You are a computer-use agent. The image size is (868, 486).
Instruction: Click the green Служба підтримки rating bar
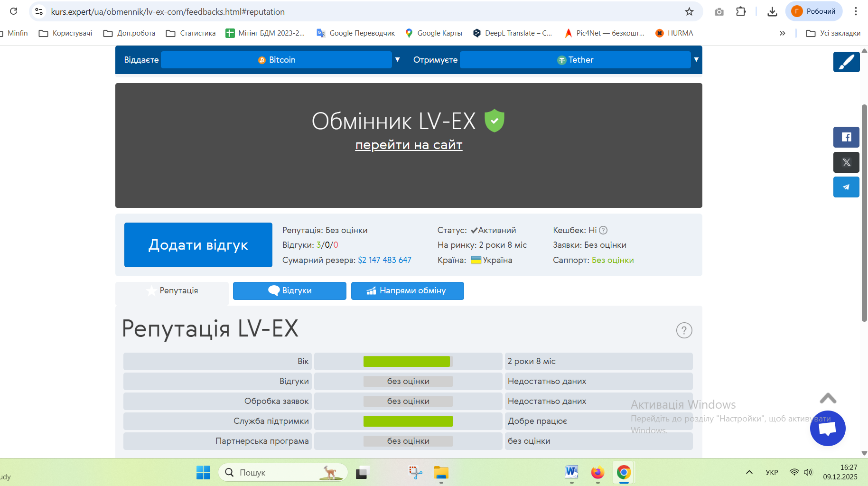click(408, 421)
